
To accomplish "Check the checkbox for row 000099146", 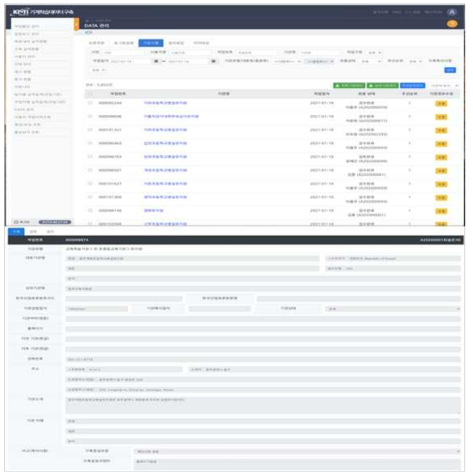I will tap(90, 210).
